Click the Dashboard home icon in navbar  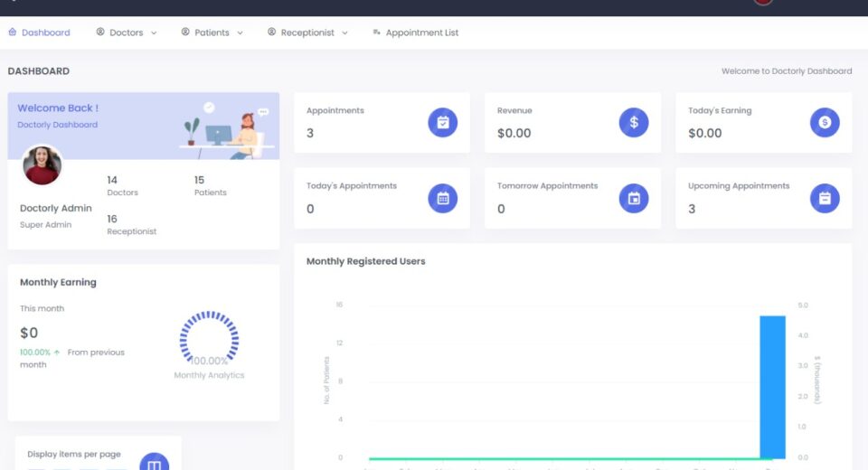click(13, 32)
